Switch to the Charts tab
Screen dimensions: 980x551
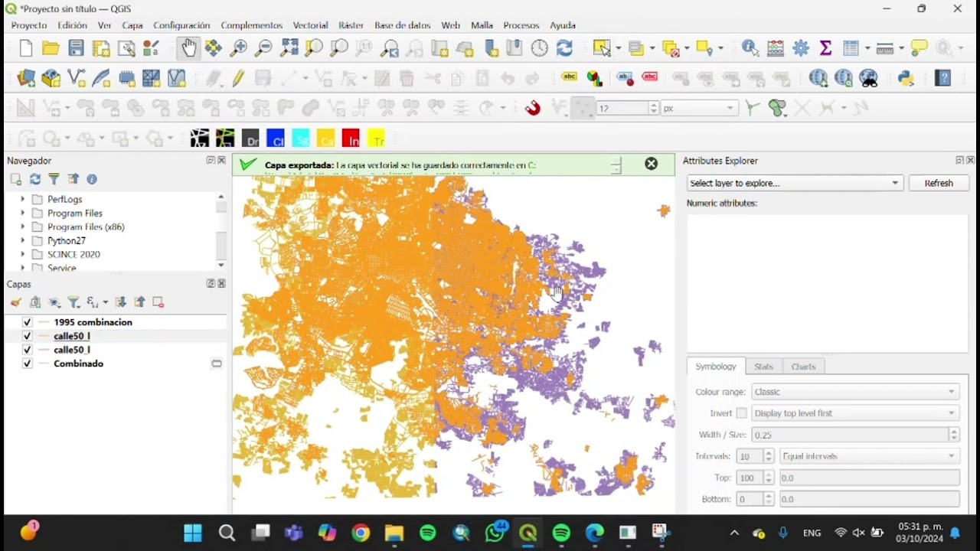(803, 367)
